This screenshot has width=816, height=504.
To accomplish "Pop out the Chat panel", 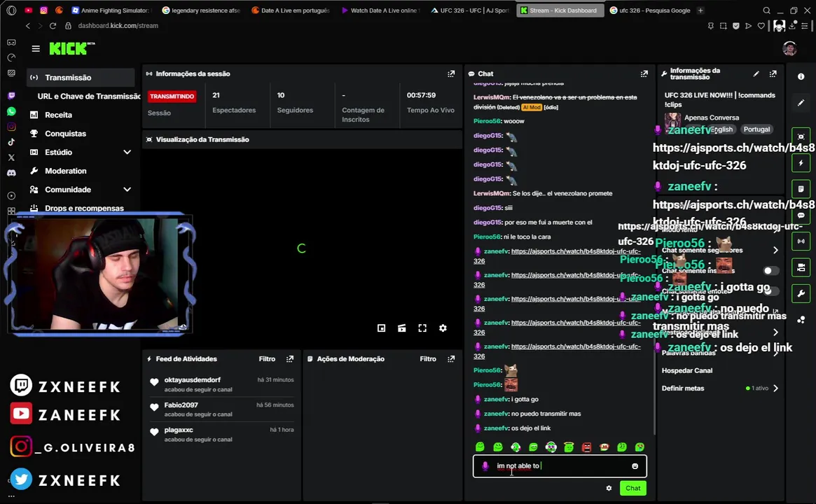I will pos(644,74).
